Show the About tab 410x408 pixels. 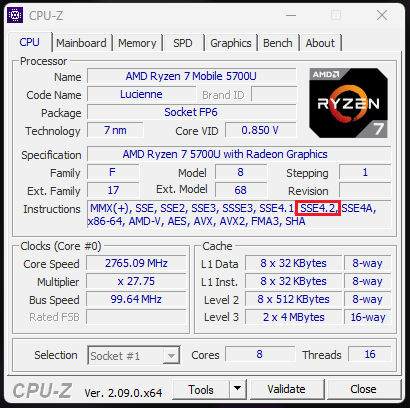click(320, 43)
